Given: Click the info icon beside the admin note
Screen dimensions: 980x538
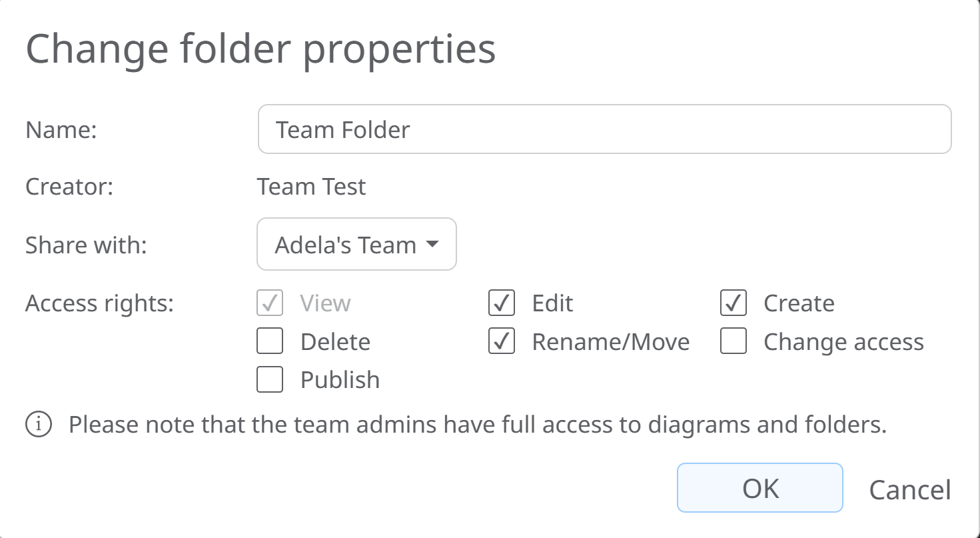Looking at the screenshot, I should [39, 425].
